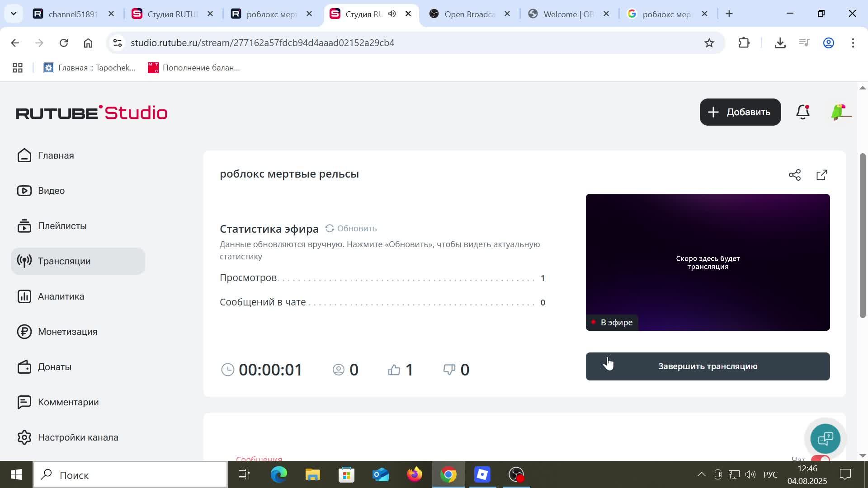868x488 pixels.
Task: Expand the hidden icons tray arrow
Action: 701,474
